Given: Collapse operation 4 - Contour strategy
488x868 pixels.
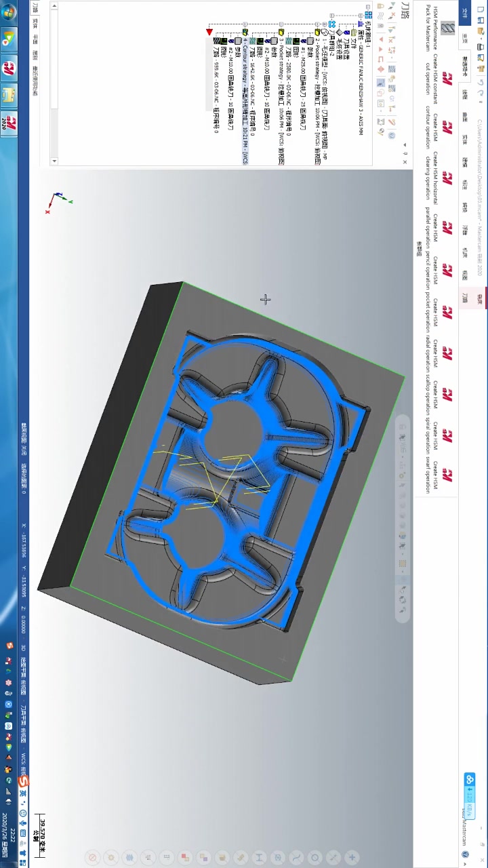Looking at the screenshot, I should [245, 24].
